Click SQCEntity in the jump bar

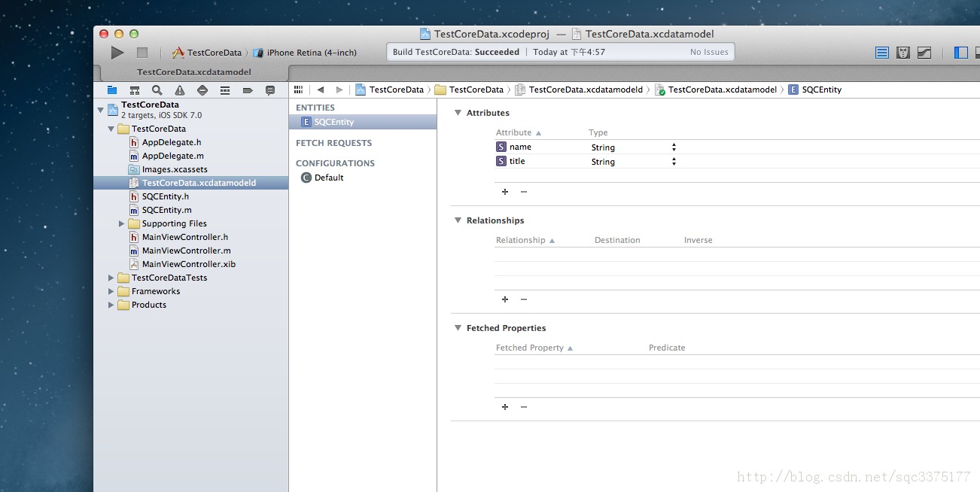point(815,90)
